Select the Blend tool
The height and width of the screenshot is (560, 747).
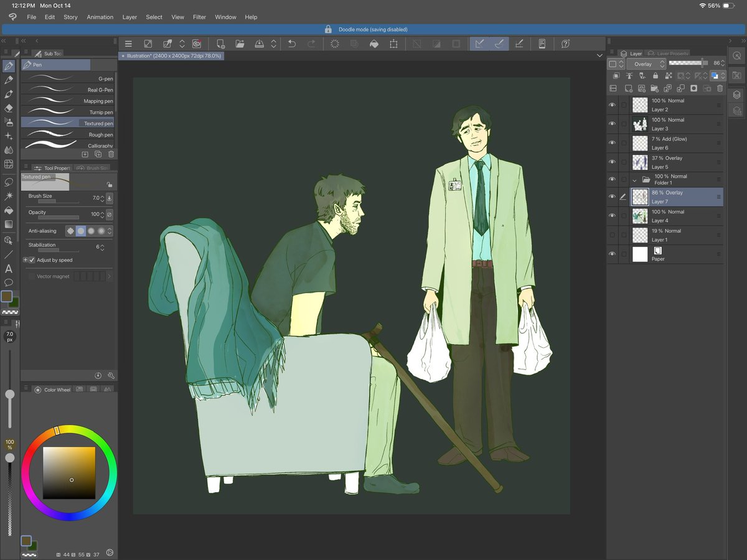pos(9,150)
